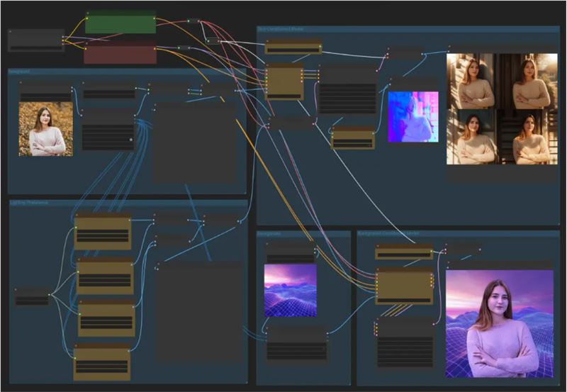The image size is (567, 392).
Task: Select the Lighting Preference group title
Action: 30,203
